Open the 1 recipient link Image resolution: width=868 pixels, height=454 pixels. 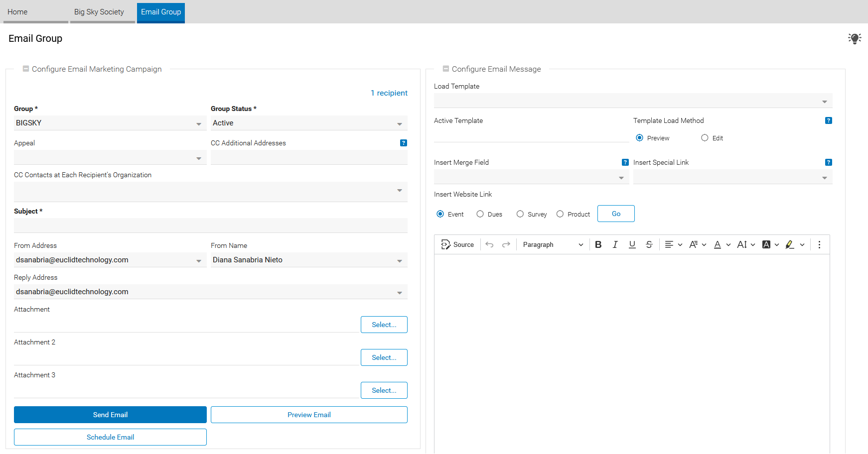[389, 93]
